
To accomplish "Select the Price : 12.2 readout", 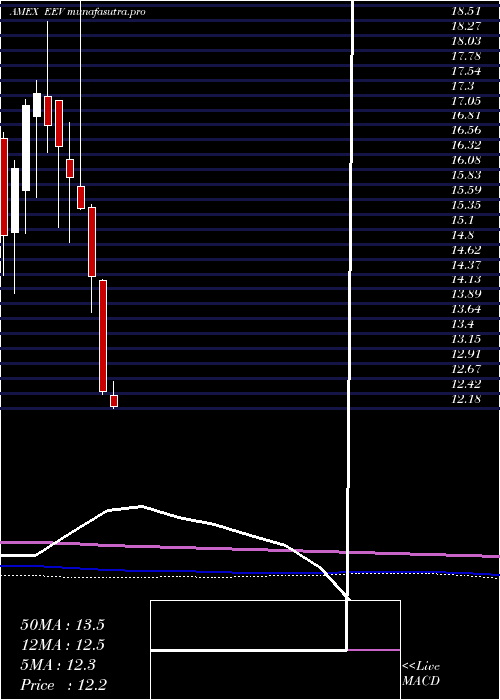I will (63, 684).
